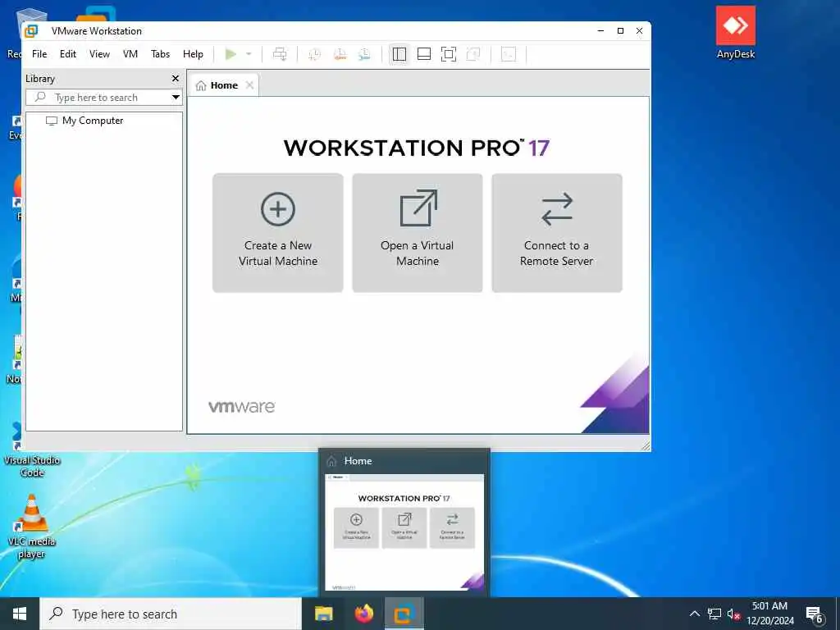
Task: Close the Home tab
Action: point(249,85)
